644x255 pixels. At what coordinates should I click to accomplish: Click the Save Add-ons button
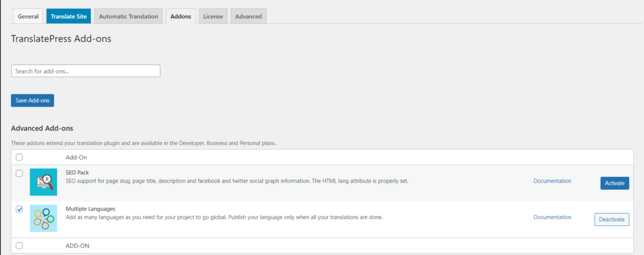pos(32,100)
